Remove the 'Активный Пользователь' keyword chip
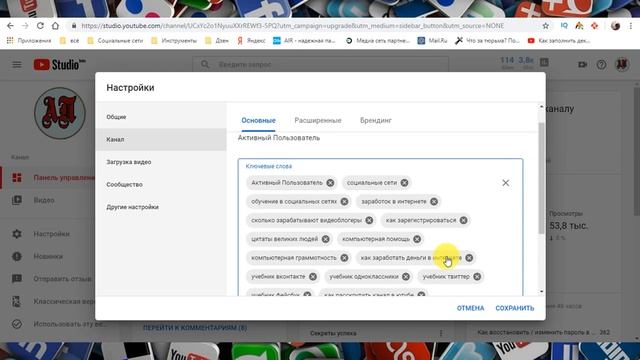Screen dimensions: 640x360 330,183
